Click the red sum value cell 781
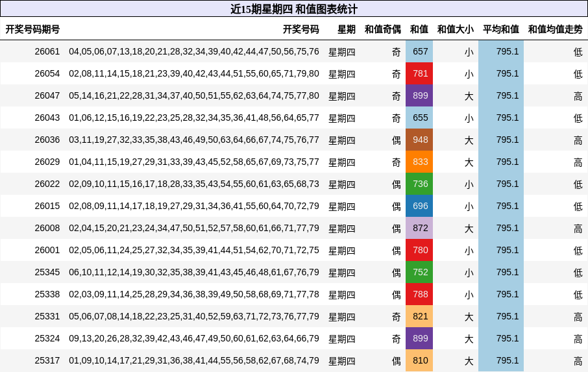This screenshot has width=588, height=372. point(419,73)
